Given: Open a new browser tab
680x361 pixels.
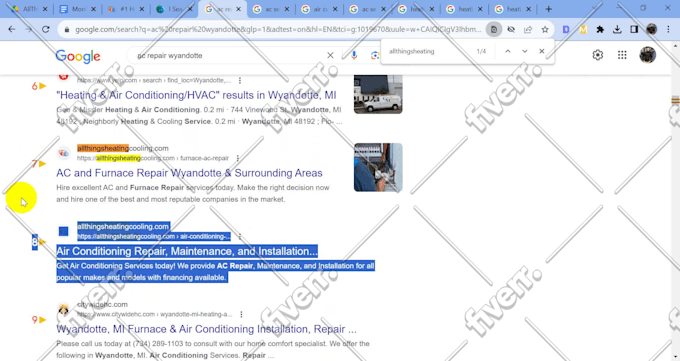Looking at the screenshot, I should click(x=549, y=9).
